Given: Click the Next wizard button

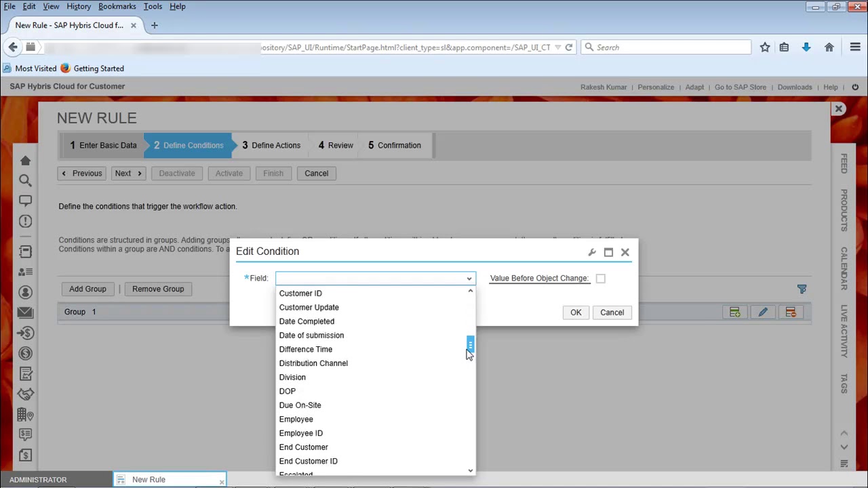Looking at the screenshot, I should (128, 174).
